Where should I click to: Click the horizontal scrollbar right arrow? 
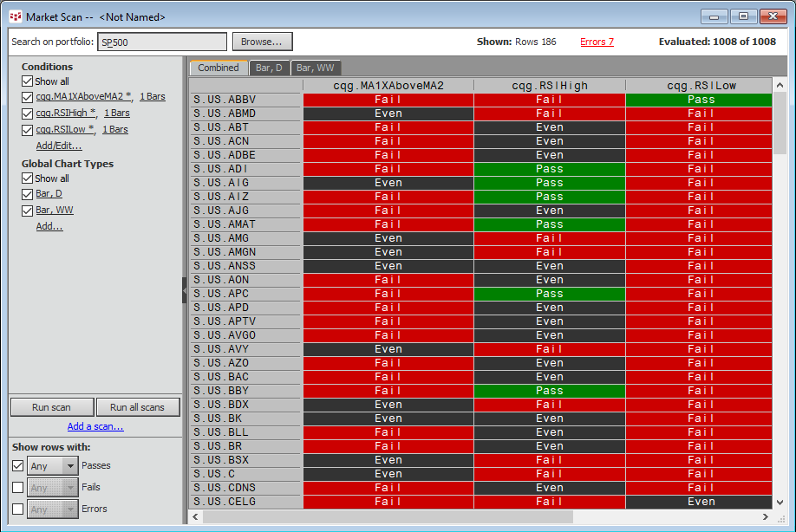tap(766, 516)
